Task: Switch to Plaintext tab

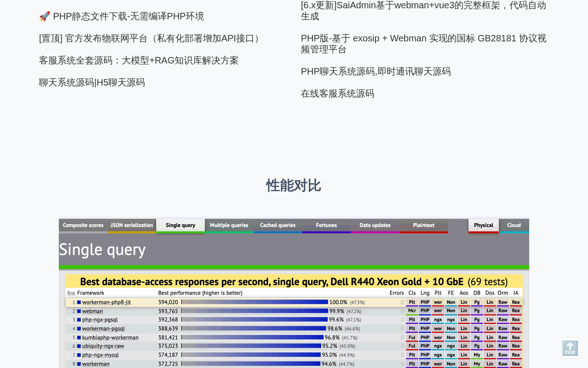Action: (x=424, y=225)
